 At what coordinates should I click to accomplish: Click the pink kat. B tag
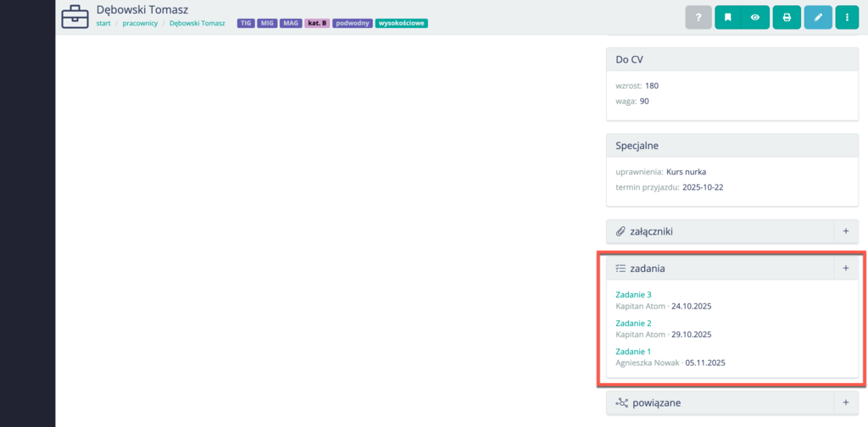317,24
